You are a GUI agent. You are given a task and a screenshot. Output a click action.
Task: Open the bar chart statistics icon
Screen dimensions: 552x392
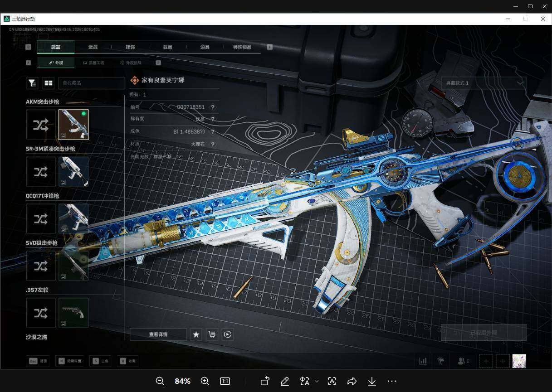pos(423,361)
